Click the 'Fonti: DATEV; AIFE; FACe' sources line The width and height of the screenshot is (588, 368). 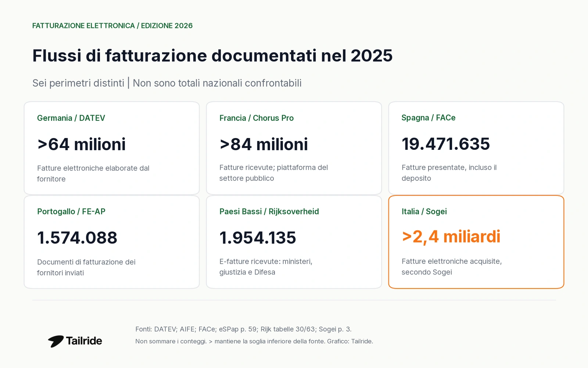(x=243, y=329)
